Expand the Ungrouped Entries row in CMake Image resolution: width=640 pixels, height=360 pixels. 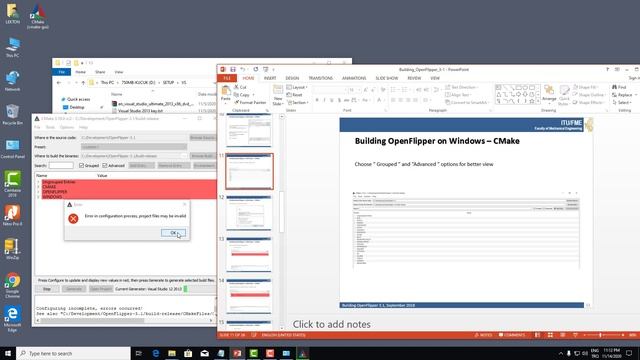coord(39,182)
